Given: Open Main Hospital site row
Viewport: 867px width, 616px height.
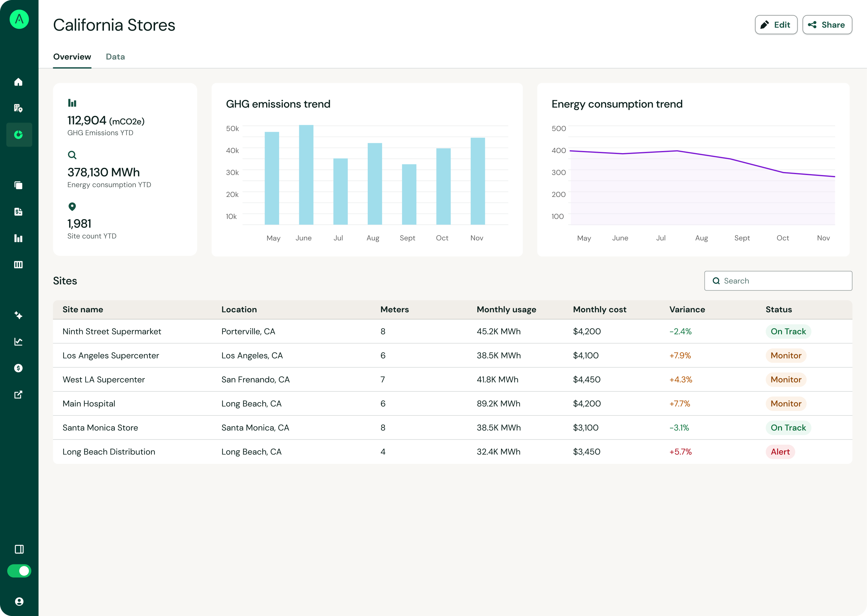Looking at the screenshot, I should click(452, 403).
